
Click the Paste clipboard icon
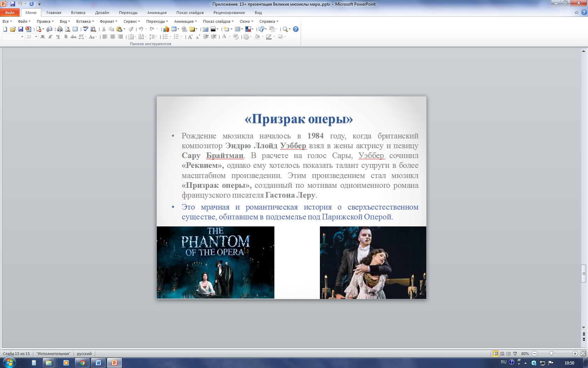pos(119,29)
